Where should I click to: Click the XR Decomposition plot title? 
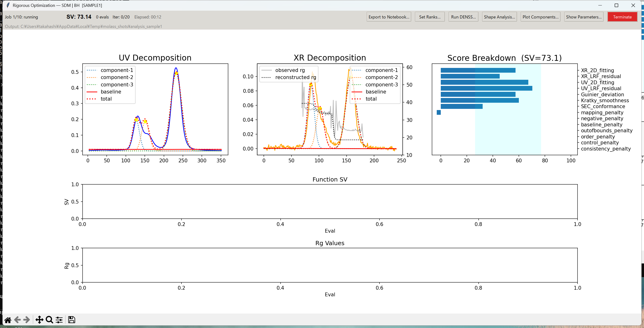330,58
